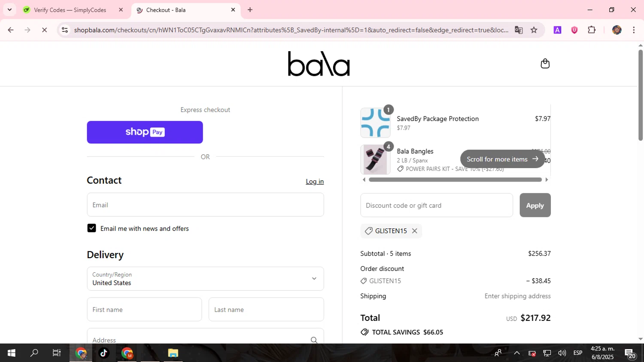
Task: Open the purple A extension
Action: pyautogui.click(x=557, y=30)
